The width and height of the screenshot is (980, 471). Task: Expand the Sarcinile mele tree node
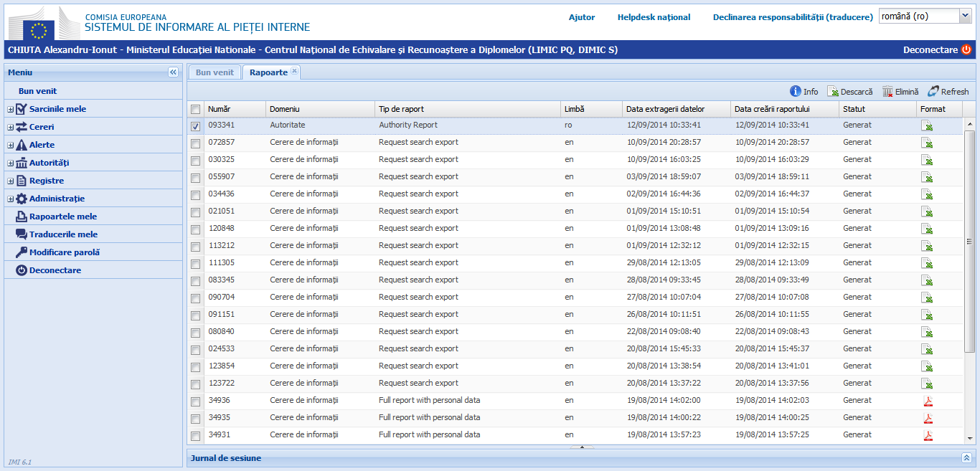(11, 109)
